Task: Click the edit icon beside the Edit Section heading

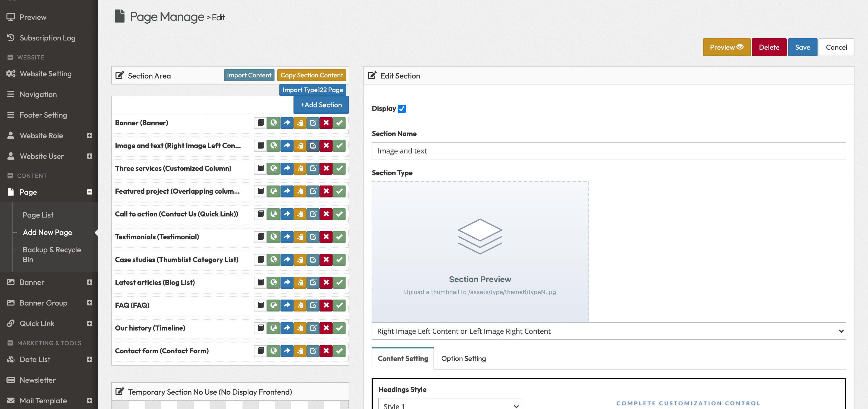Action: point(372,75)
